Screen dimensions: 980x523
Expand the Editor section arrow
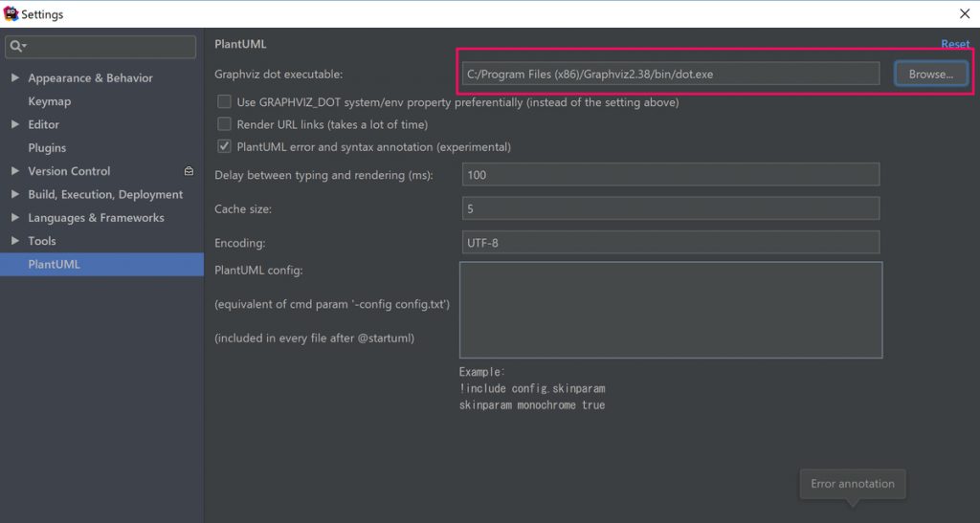[x=15, y=124]
